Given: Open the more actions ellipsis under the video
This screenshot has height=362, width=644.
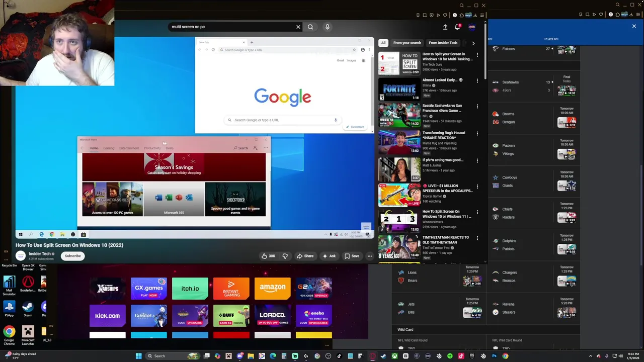Looking at the screenshot, I should click(369, 256).
